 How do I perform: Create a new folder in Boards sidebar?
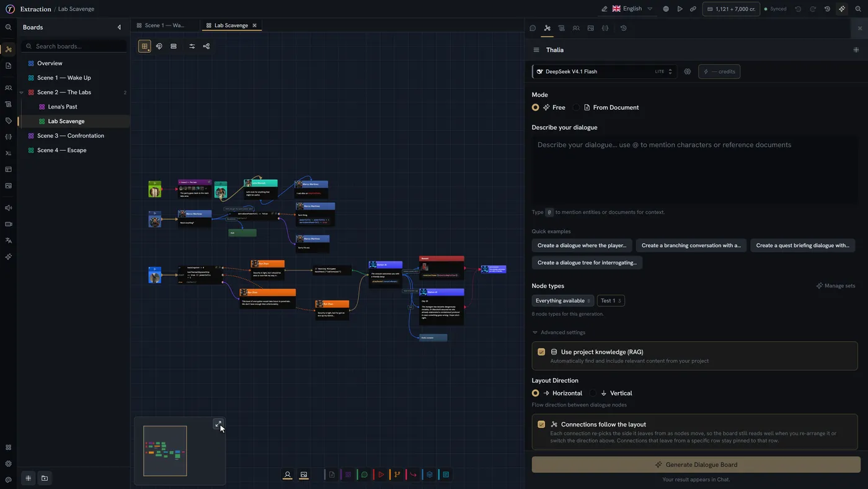(x=45, y=478)
